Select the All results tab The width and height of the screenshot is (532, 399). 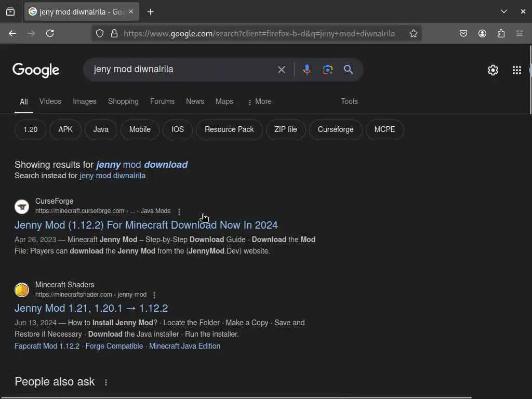tap(24, 102)
